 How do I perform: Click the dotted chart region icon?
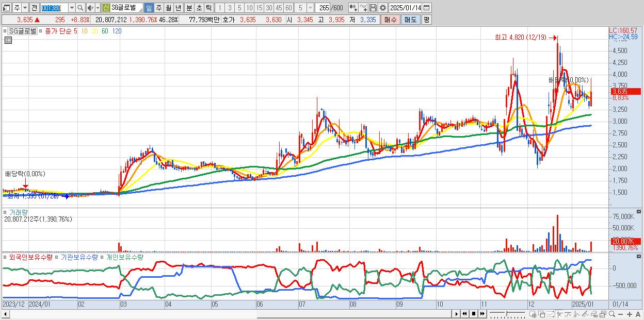[551, 314]
